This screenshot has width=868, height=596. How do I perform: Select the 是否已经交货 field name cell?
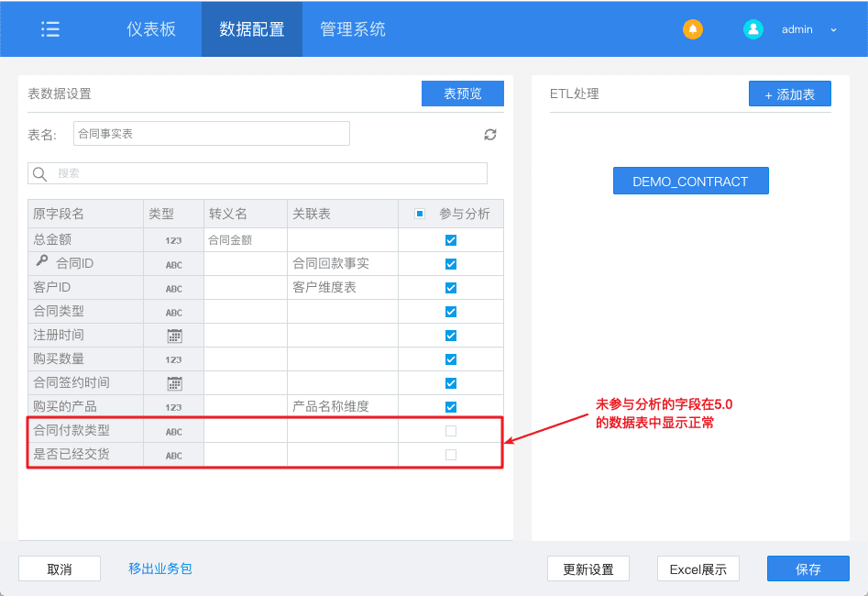[86, 454]
